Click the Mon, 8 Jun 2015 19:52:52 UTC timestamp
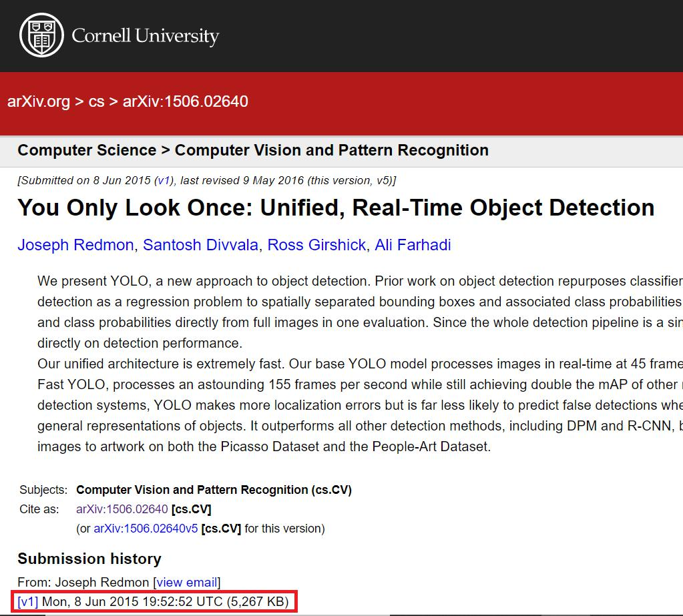The image size is (683, 616). click(x=132, y=601)
